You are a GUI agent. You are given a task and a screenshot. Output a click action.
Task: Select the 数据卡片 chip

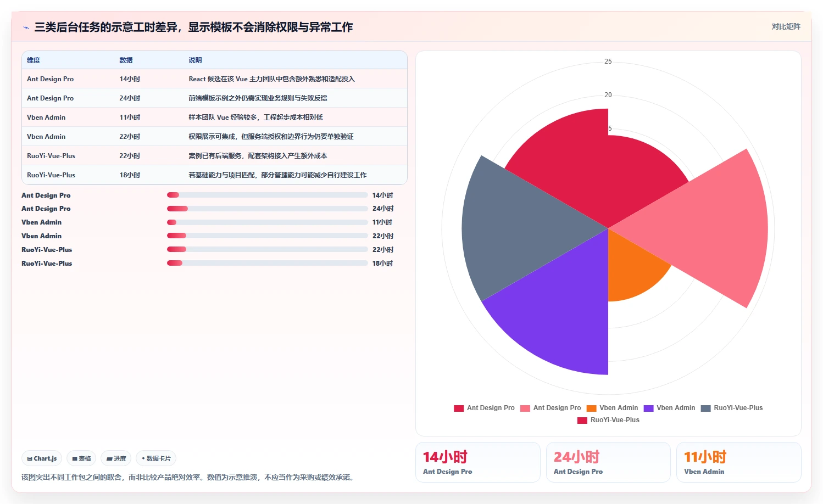click(x=156, y=458)
